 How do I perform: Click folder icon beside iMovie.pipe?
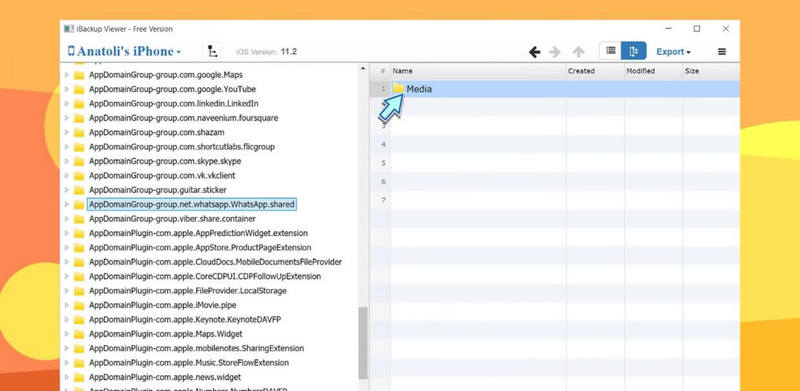click(x=79, y=305)
